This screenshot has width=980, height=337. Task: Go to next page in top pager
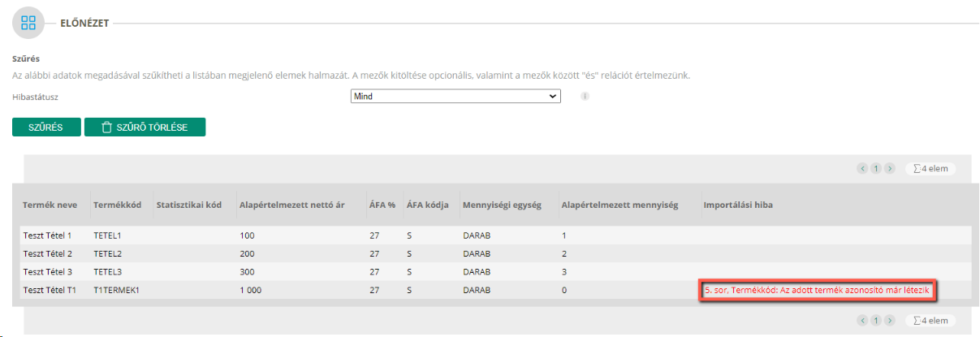tap(890, 169)
